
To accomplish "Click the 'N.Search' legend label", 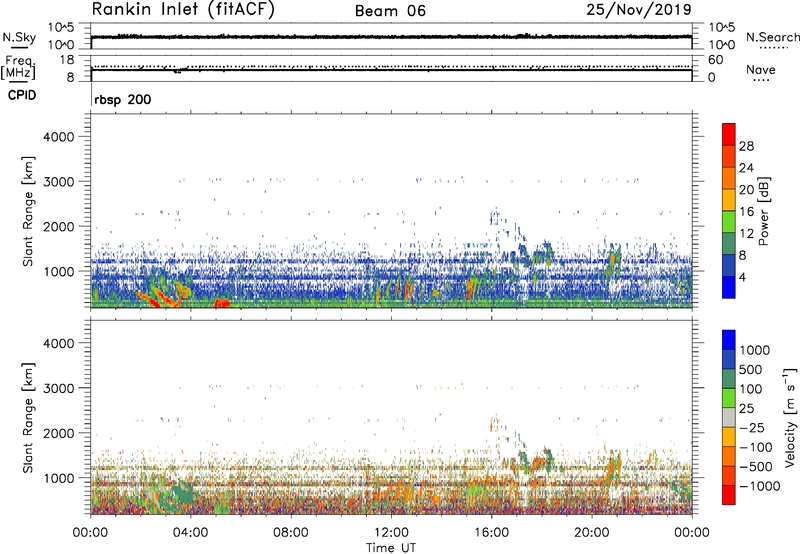I will (772, 37).
